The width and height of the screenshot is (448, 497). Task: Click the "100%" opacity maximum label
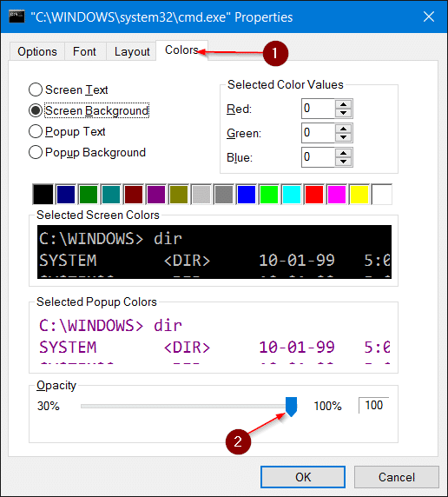327,406
